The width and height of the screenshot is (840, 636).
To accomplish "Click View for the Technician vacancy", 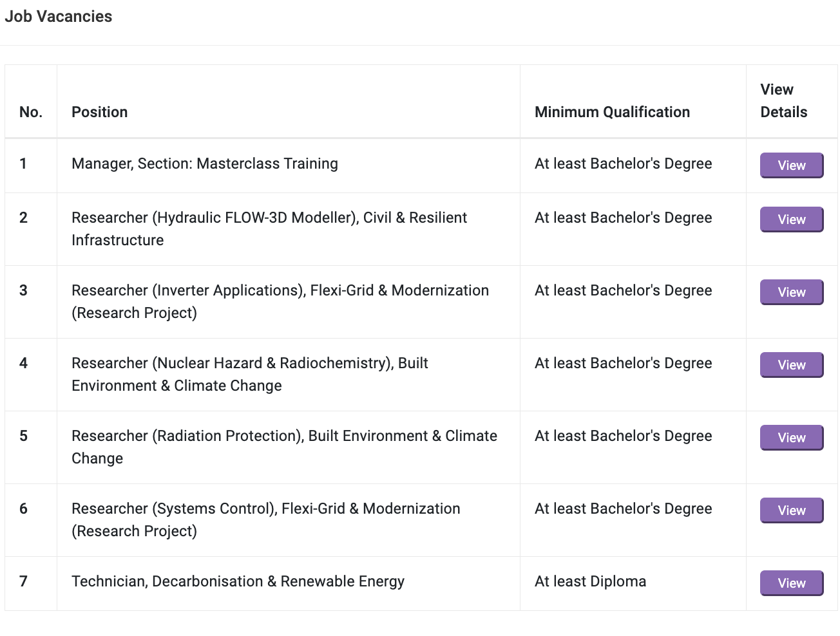I will (791, 583).
